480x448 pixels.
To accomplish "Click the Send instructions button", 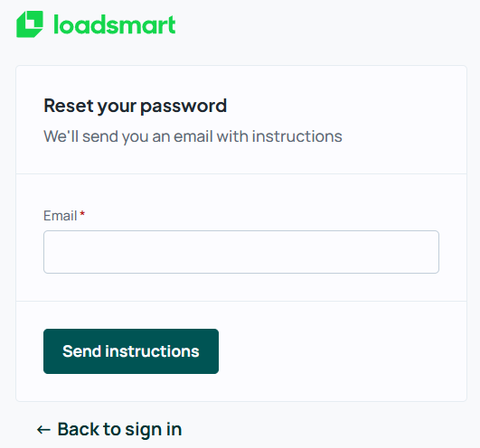I will (x=131, y=351).
